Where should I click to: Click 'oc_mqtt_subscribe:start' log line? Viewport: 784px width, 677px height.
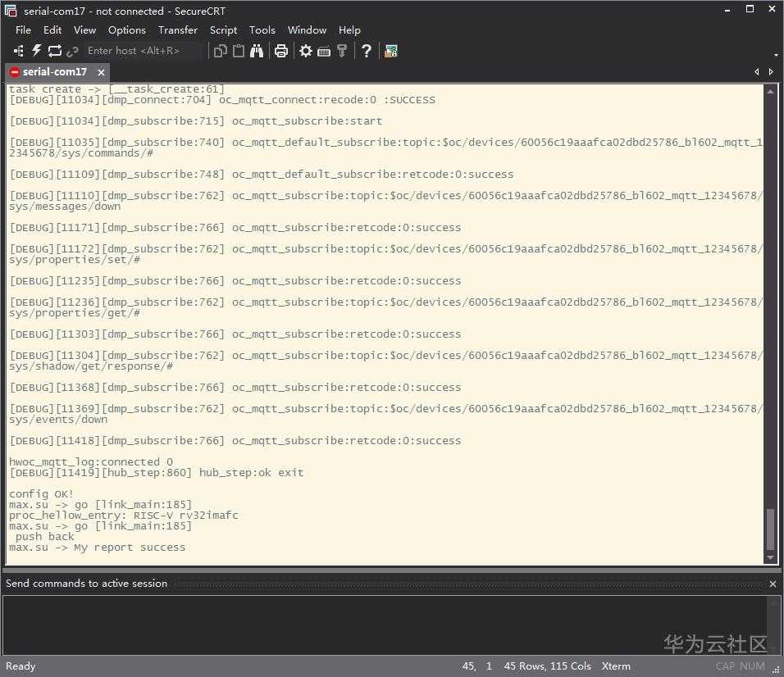tap(307, 121)
